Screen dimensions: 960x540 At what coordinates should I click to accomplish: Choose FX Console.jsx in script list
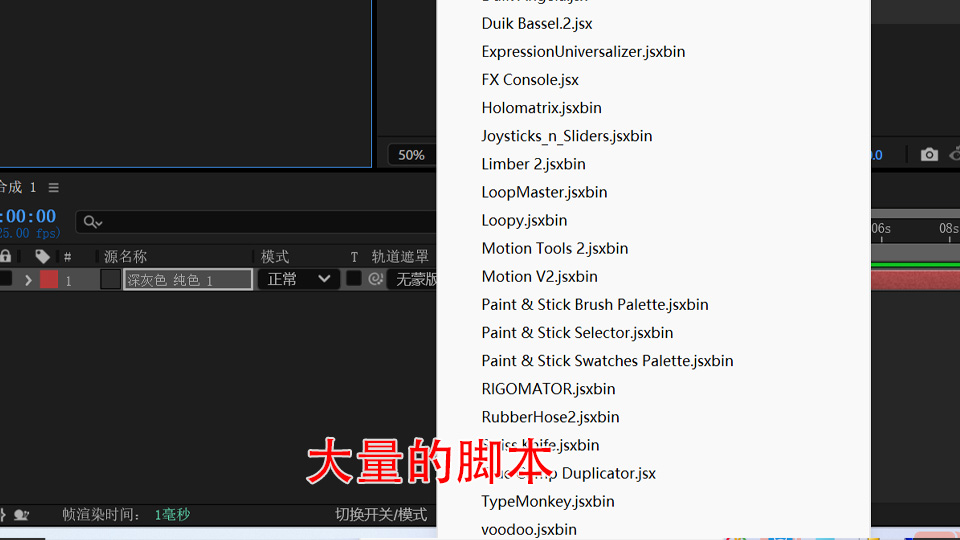click(x=530, y=80)
